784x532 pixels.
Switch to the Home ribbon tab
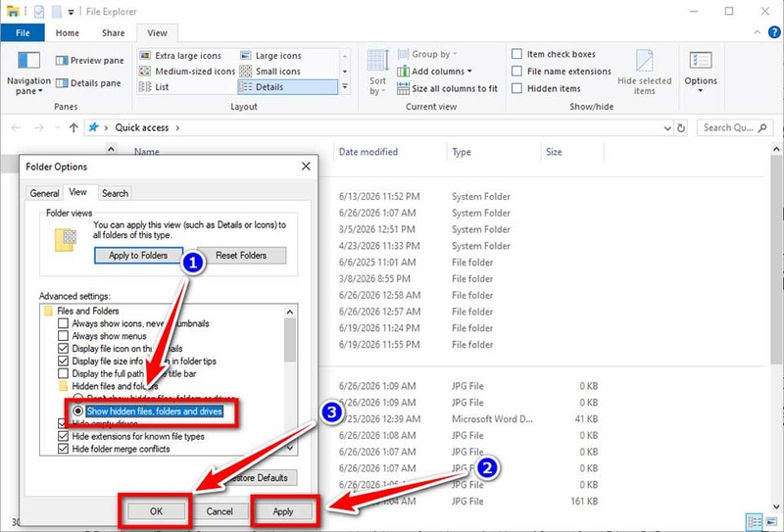[x=67, y=33]
